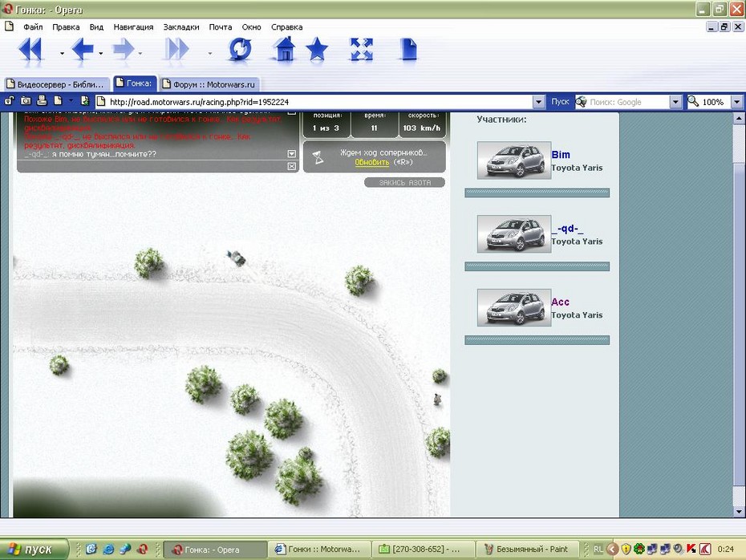Open participant Bim's profile link
The image size is (746, 560).
coord(561,155)
